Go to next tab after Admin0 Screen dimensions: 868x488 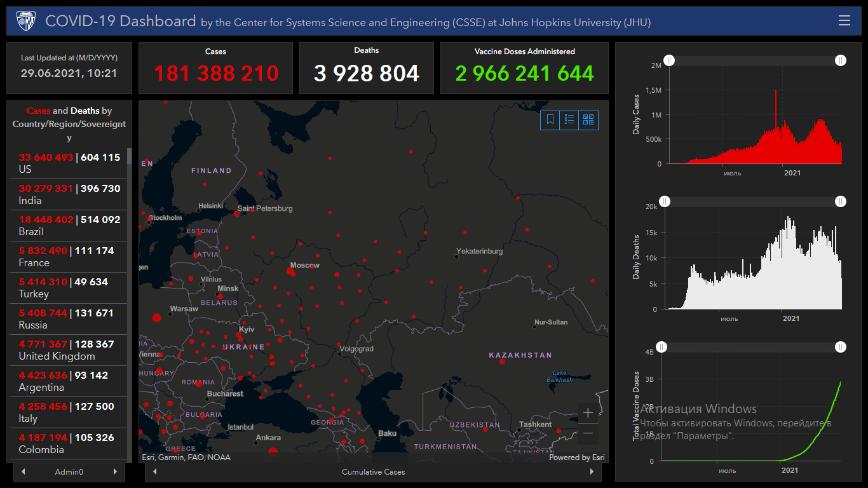pos(115,472)
